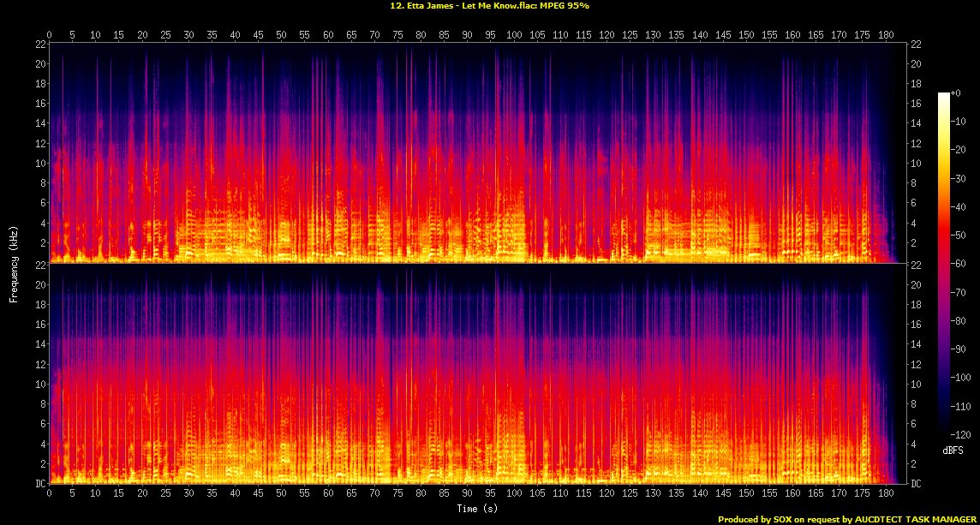Select the 180 s marker on the bottom time axis
980x525 pixels.
click(x=884, y=494)
